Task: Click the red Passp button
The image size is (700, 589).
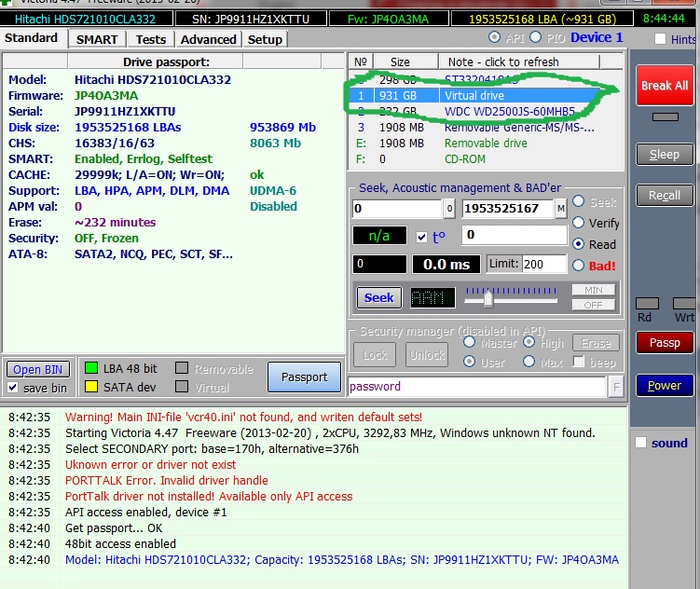Action: coord(665,343)
